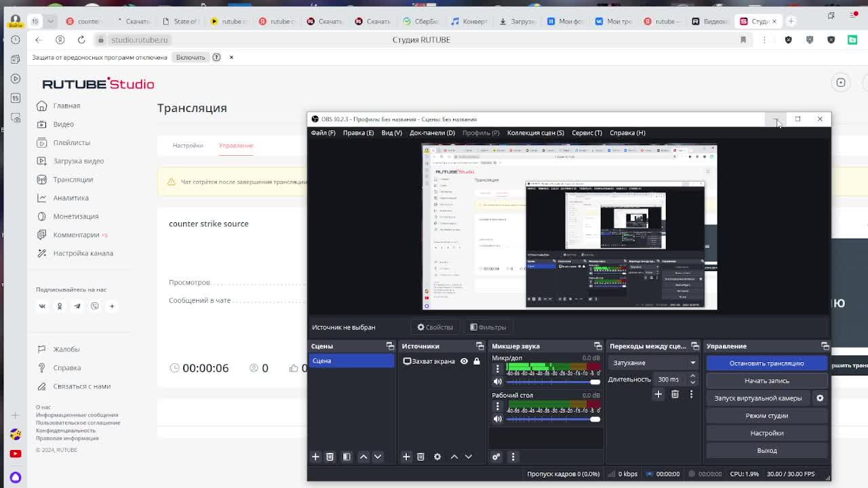The image size is (868, 488).
Task: Adjust Рабочий стол volume slider
Action: (553, 419)
